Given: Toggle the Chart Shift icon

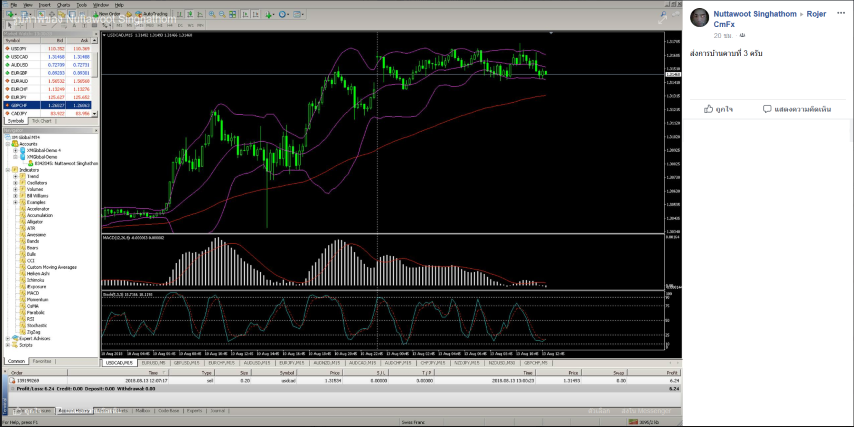Looking at the screenshot, I should (255, 14).
